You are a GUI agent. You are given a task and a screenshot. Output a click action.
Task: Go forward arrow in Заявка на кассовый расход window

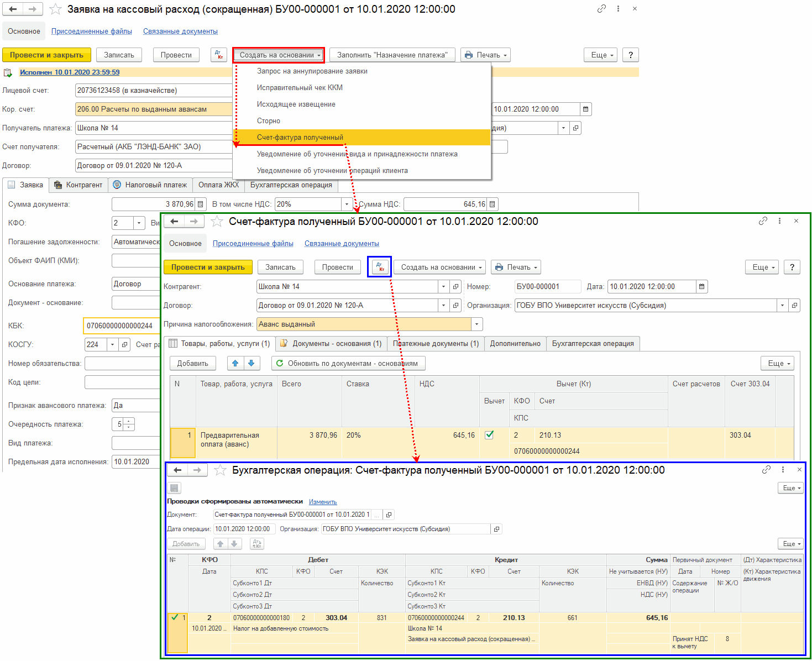coord(33,9)
